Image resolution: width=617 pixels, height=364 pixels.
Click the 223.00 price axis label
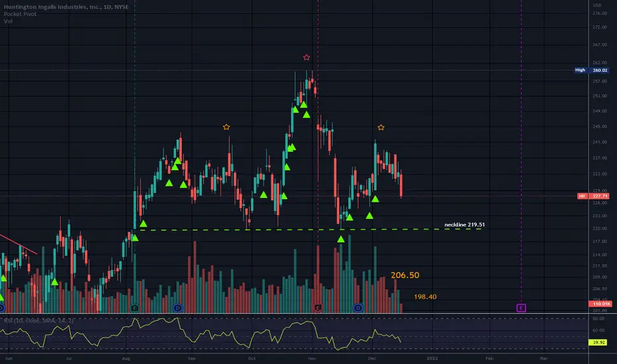coord(600,216)
